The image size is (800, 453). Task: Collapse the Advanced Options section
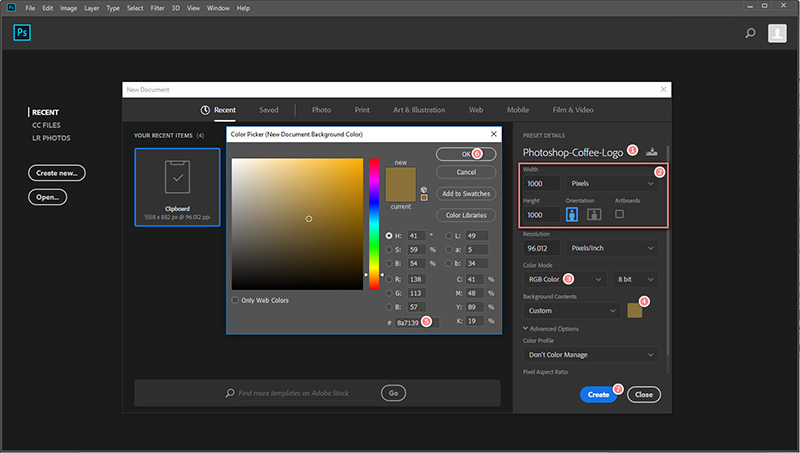pyautogui.click(x=527, y=328)
